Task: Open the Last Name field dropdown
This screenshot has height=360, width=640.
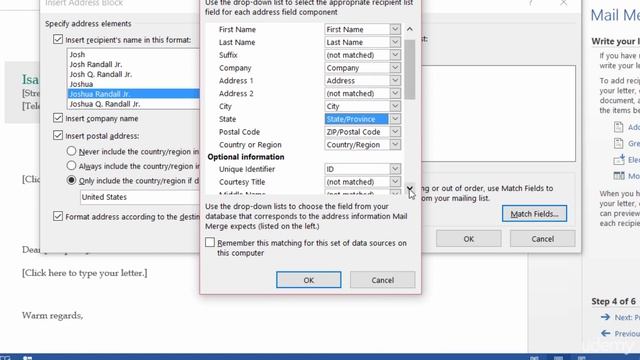Action: pos(395,42)
